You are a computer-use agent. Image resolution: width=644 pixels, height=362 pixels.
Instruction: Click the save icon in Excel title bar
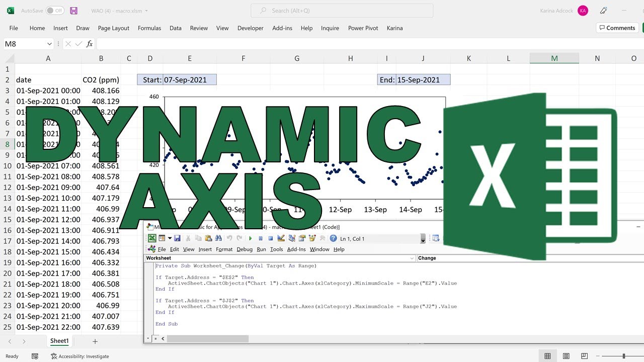tap(73, 11)
